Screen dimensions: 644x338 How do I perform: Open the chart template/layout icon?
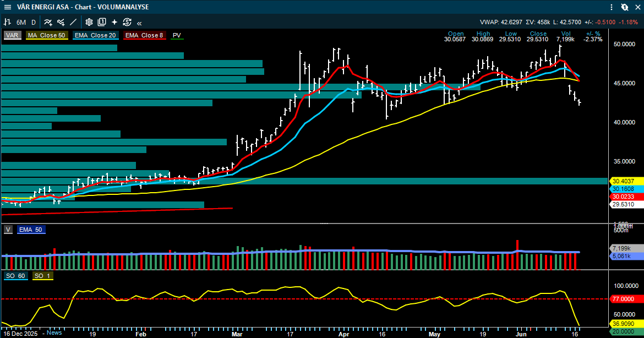tap(102, 22)
